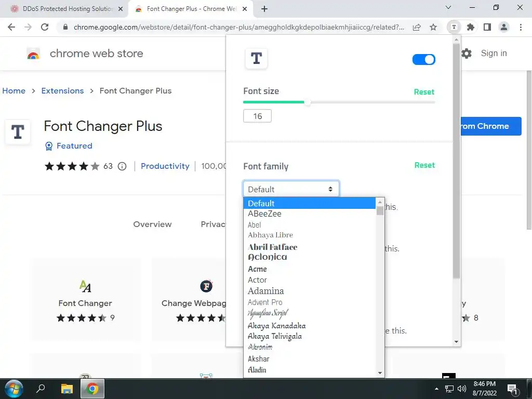Close the DDoS Protected Hosting tab

click(x=121, y=9)
